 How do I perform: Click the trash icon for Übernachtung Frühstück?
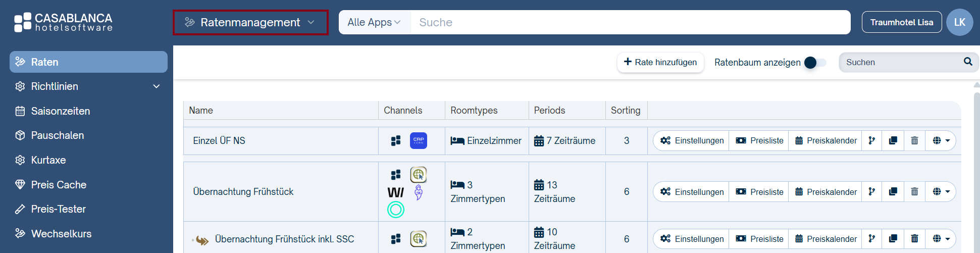(914, 192)
